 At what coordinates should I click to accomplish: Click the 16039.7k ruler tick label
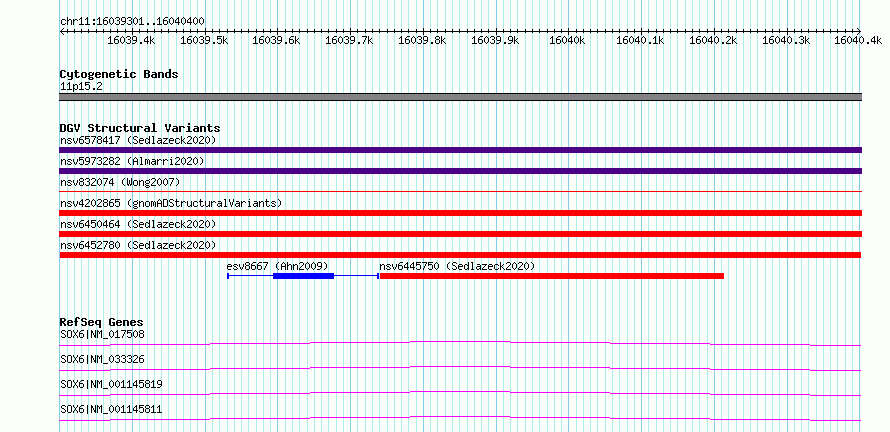350,40
